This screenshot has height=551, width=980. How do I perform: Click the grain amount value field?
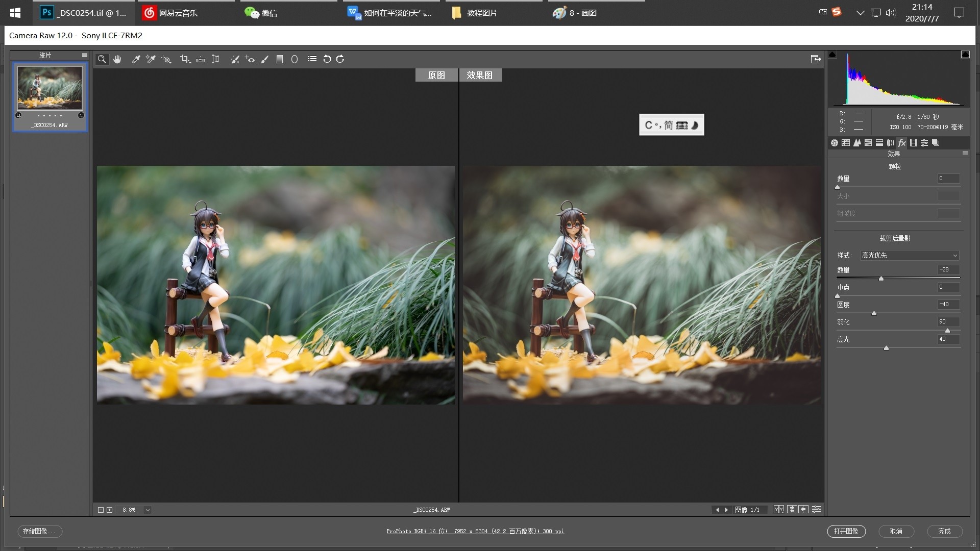coord(948,179)
